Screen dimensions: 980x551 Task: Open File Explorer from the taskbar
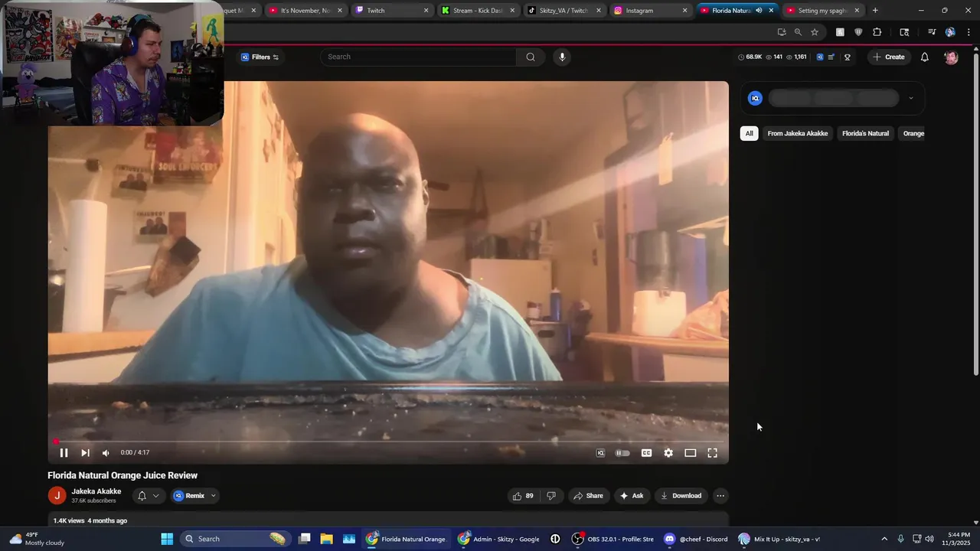pos(326,539)
